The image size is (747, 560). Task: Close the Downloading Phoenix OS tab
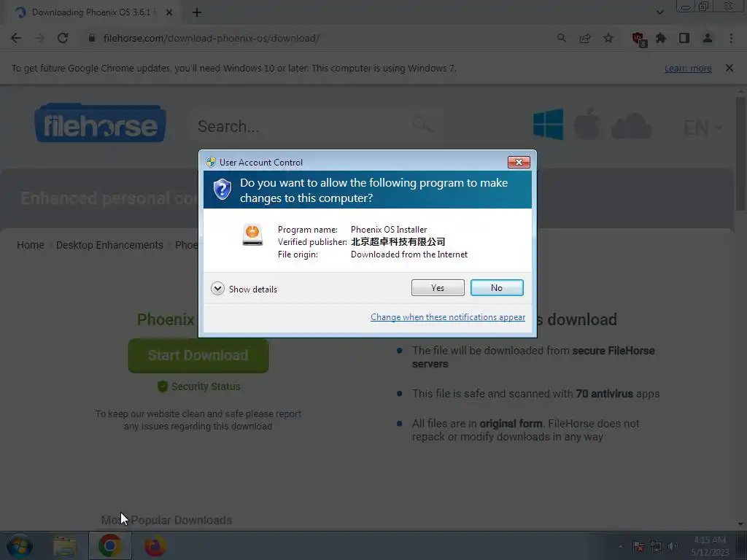coord(169,12)
